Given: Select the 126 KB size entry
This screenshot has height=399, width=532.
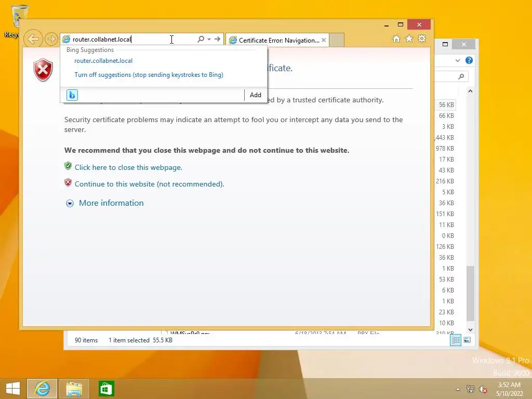Looking at the screenshot, I should point(445,247).
